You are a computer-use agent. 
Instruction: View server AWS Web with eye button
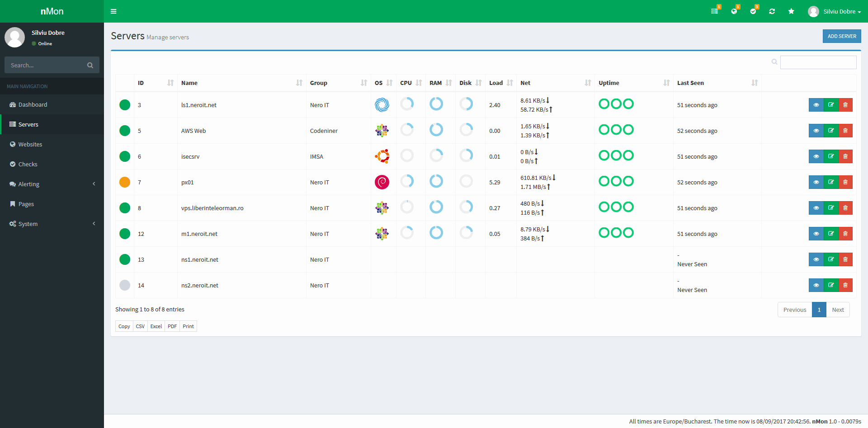[x=816, y=131]
